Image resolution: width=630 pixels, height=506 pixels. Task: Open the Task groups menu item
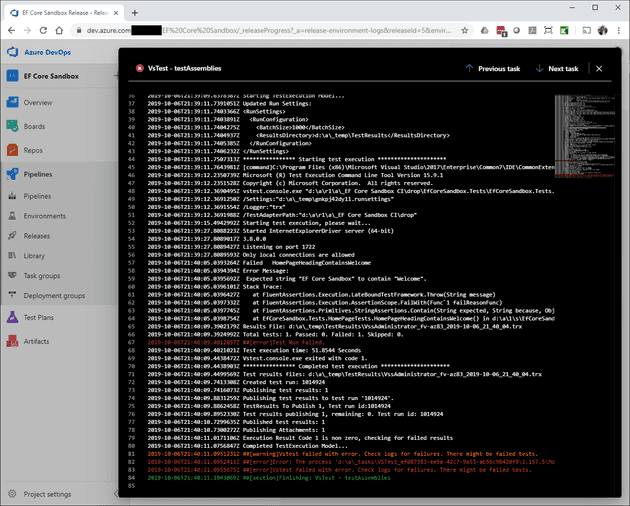tap(42, 276)
